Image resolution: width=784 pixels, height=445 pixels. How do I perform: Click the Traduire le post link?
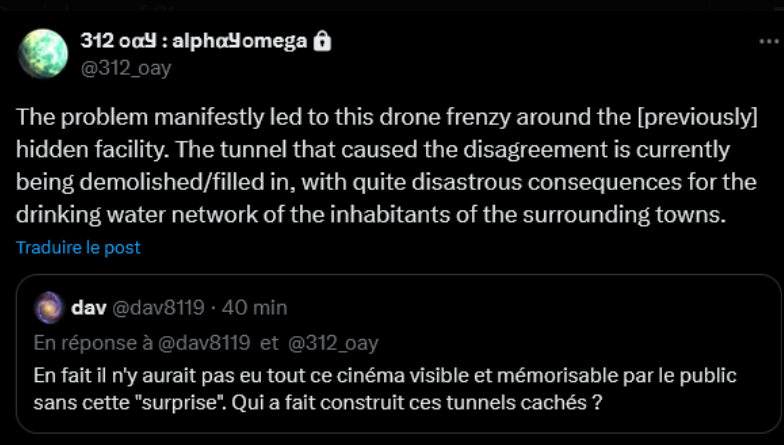pos(78,247)
